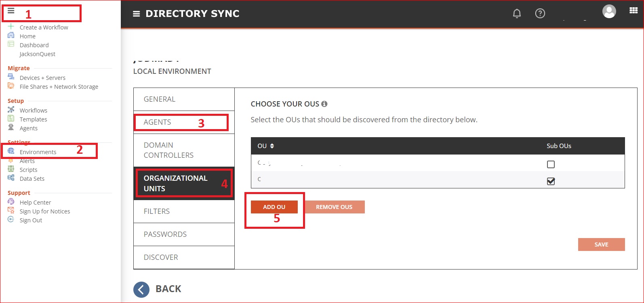
Task: Collapse the left sidebar hamburger menu
Action: click(x=11, y=11)
